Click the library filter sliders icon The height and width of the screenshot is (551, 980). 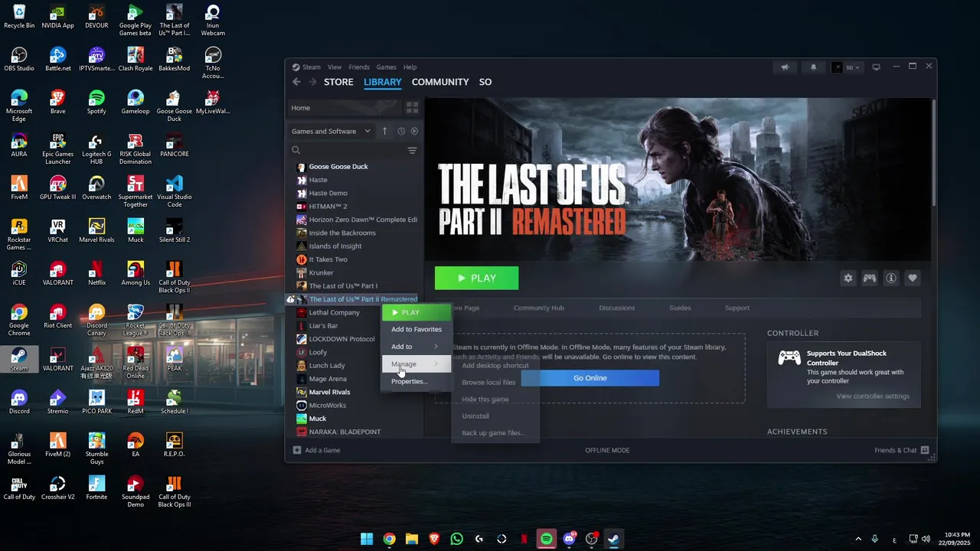[412, 150]
